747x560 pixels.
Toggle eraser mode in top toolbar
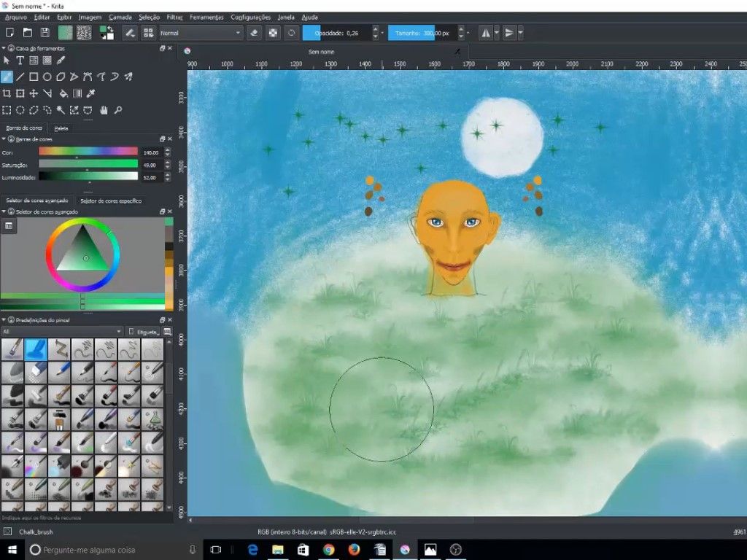coord(254,33)
